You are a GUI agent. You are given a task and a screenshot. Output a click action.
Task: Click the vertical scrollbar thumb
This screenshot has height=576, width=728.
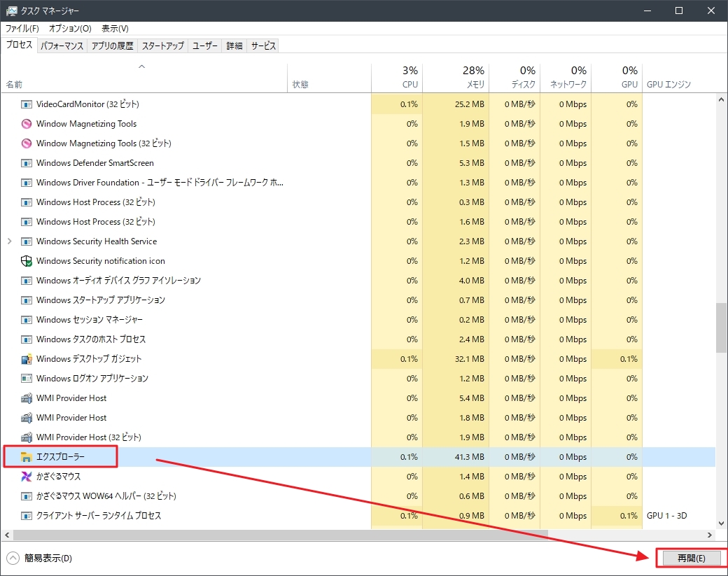721,328
